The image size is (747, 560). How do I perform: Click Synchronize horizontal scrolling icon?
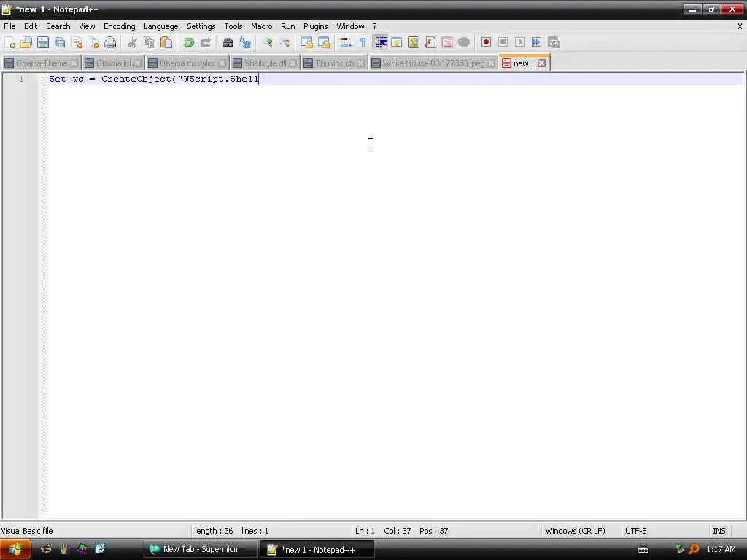323,42
